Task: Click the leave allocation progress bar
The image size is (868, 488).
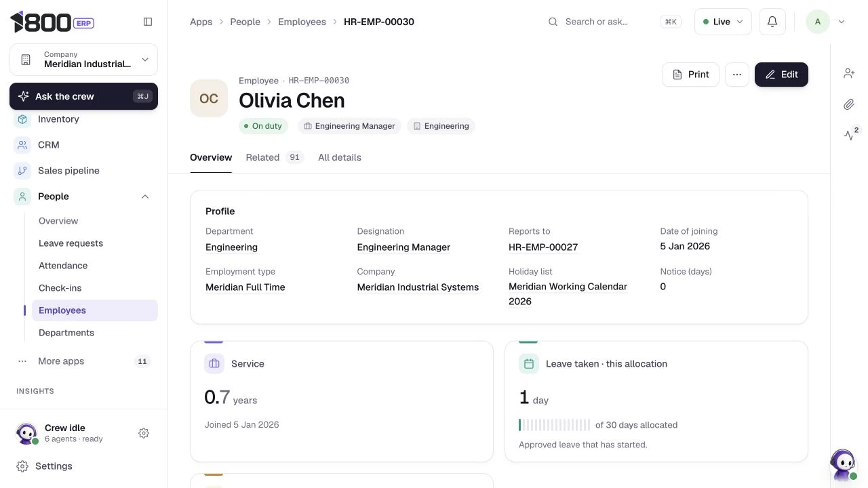Action: click(554, 425)
